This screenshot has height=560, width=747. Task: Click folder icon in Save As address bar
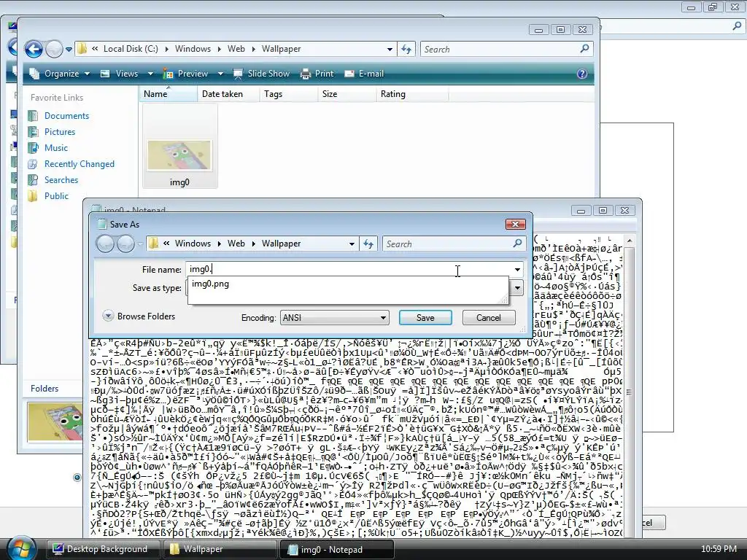click(153, 244)
